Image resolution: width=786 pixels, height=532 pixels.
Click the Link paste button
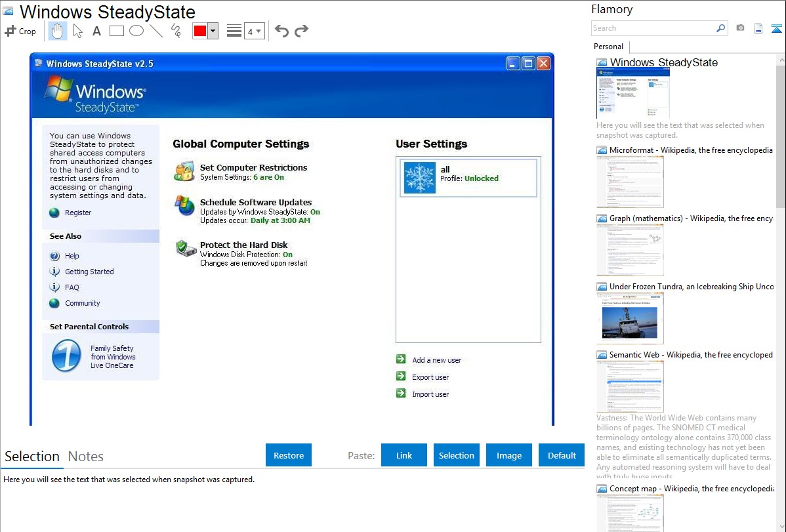(x=404, y=455)
